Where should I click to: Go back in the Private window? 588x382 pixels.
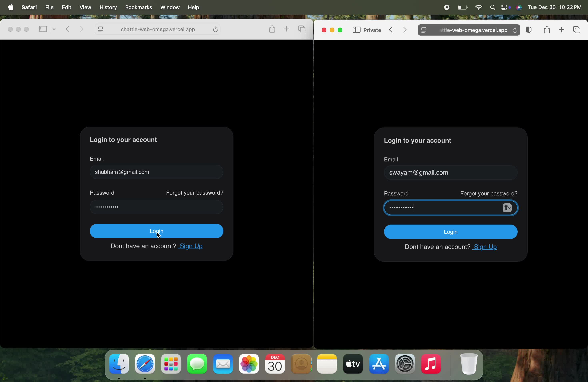click(x=391, y=30)
